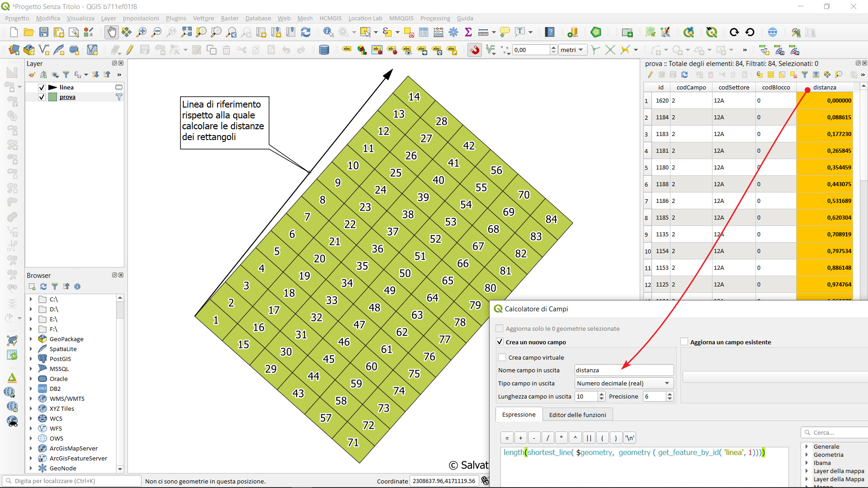Expand the Geometria function group
The width and height of the screenshot is (868, 488).
[807, 455]
